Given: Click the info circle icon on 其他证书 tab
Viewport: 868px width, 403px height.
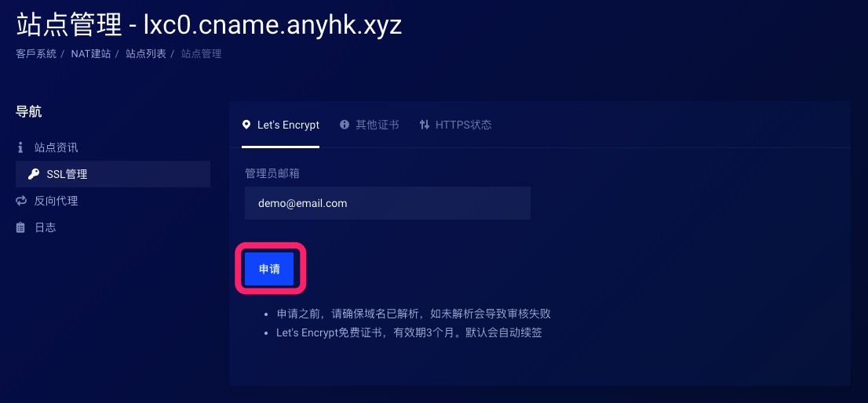Looking at the screenshot, I should click(x=345, y=125).
